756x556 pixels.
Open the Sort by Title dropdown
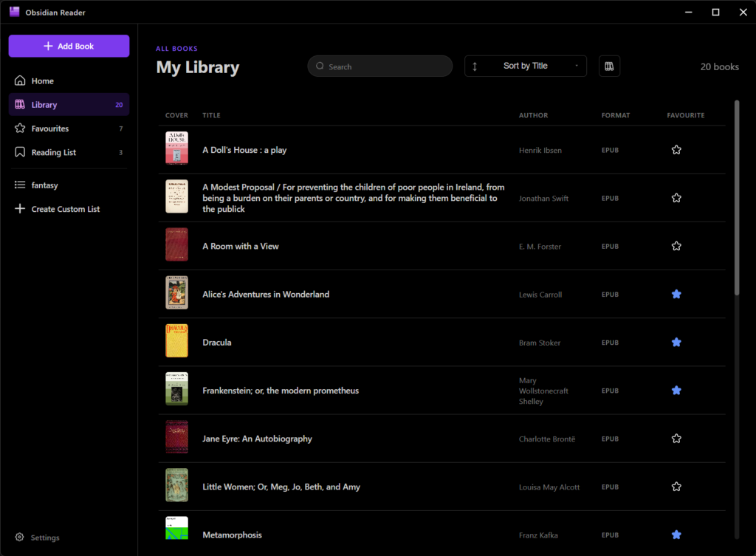click(x=526, y=66)
